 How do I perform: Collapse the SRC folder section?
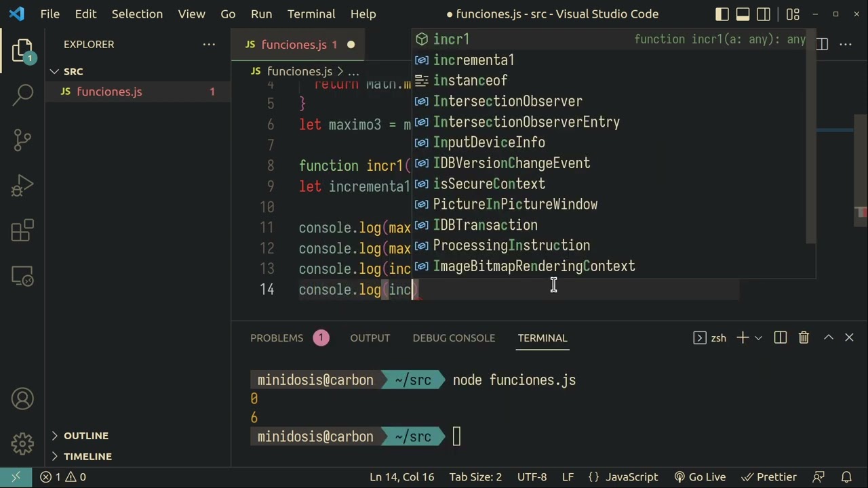tap(138, 71)
